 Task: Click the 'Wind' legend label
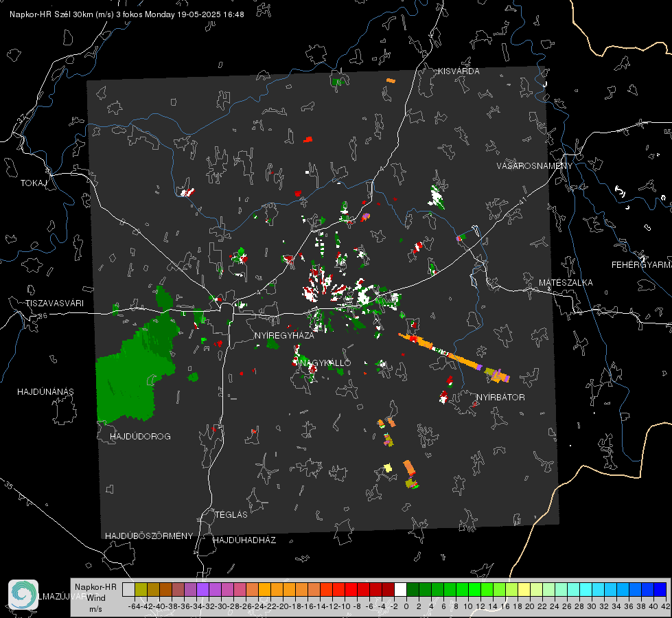(96, 597)
